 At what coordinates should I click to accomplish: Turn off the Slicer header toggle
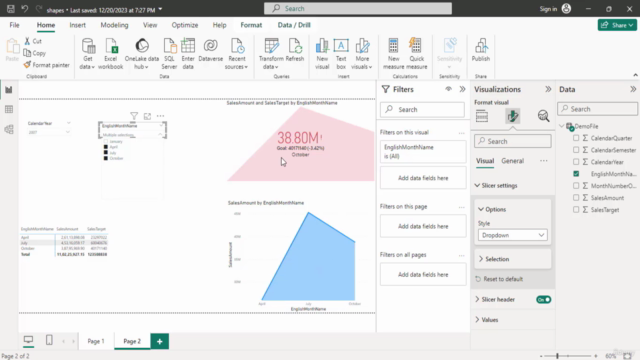(544, 300)
